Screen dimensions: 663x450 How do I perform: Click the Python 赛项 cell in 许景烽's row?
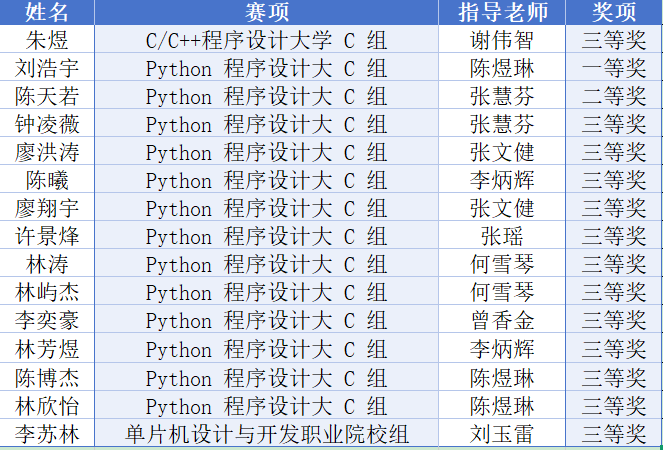(266, 235)
